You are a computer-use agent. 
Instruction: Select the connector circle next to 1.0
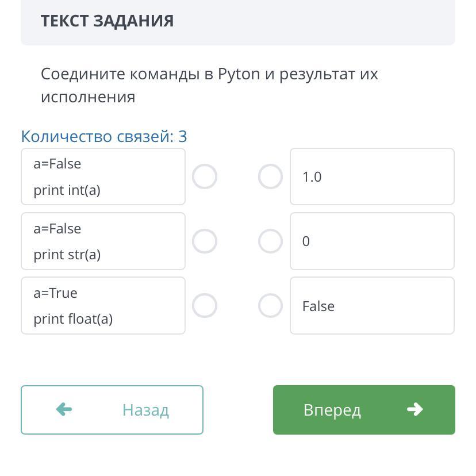270,176
